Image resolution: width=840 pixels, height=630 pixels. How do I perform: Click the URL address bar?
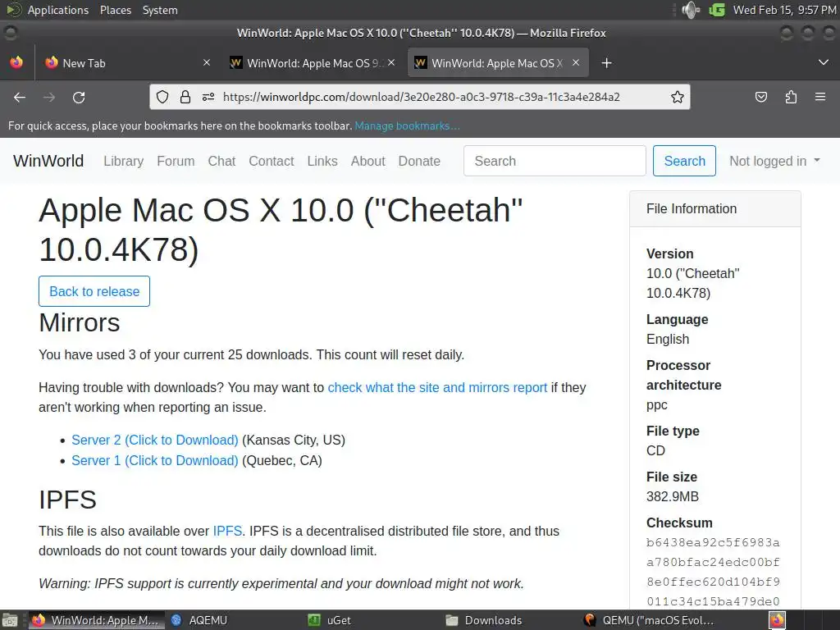pos(421,97)
